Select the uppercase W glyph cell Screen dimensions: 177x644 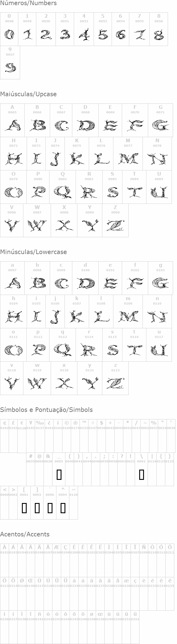coord(37,220)
